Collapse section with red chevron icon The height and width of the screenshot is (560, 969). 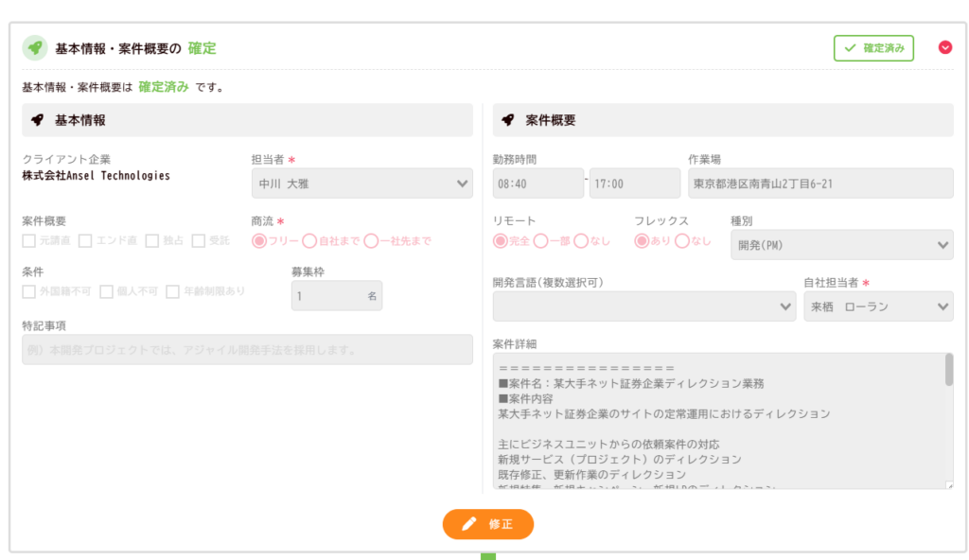(944, 47)
